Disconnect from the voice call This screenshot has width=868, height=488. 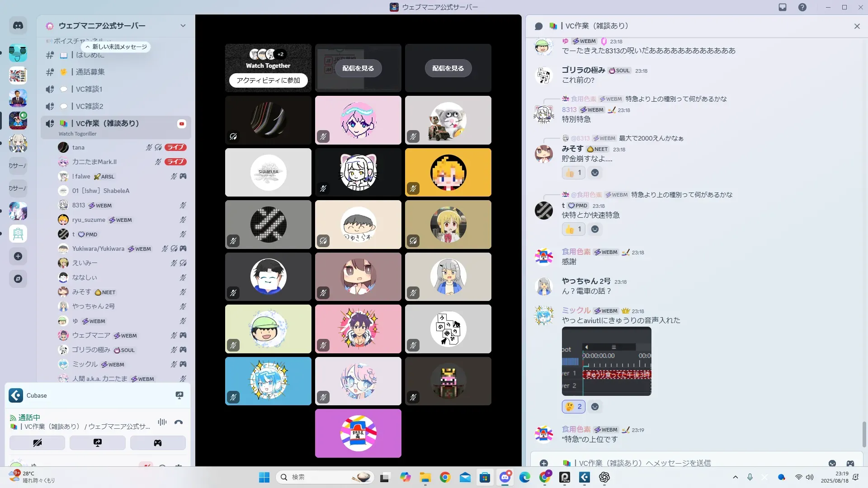[x=179, y=422]
